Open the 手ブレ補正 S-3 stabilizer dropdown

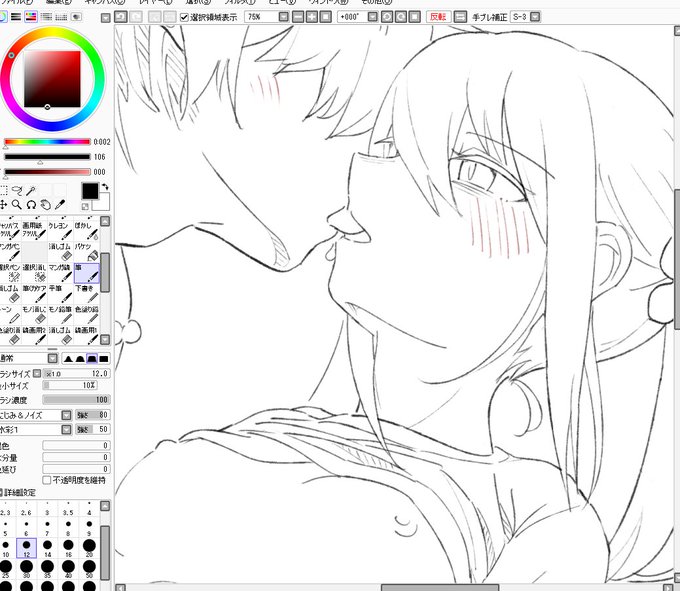coord(535,17)
